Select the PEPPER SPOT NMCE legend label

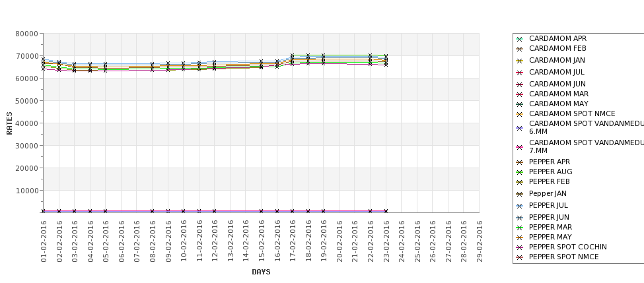click(x=564, y=257)
